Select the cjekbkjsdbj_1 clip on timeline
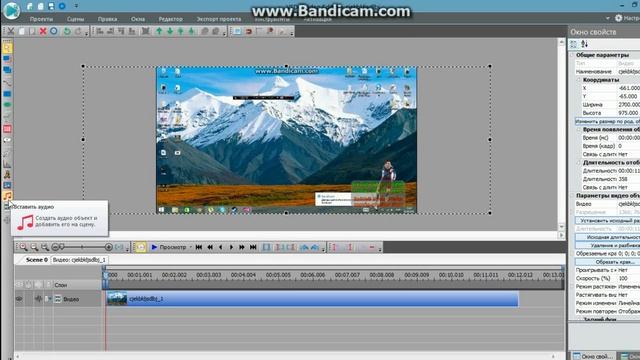This screenshot has width=640, height=360. tap(312, 299)
